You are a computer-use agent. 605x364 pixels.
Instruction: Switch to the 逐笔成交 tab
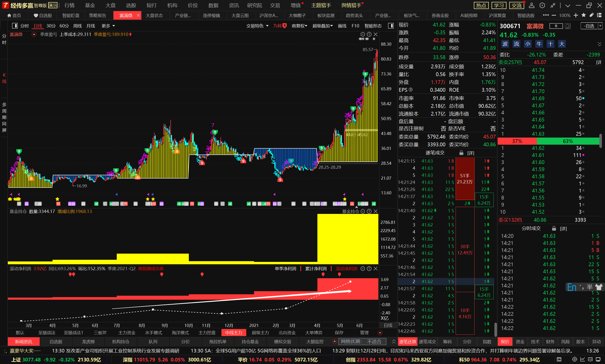427,342
